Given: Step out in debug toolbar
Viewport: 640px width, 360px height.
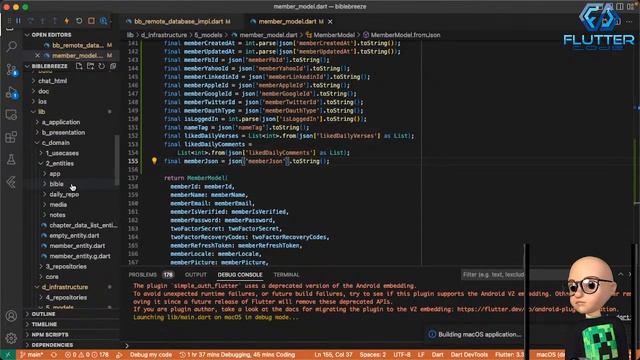Looking at the screenshot, I should (55, 21).
